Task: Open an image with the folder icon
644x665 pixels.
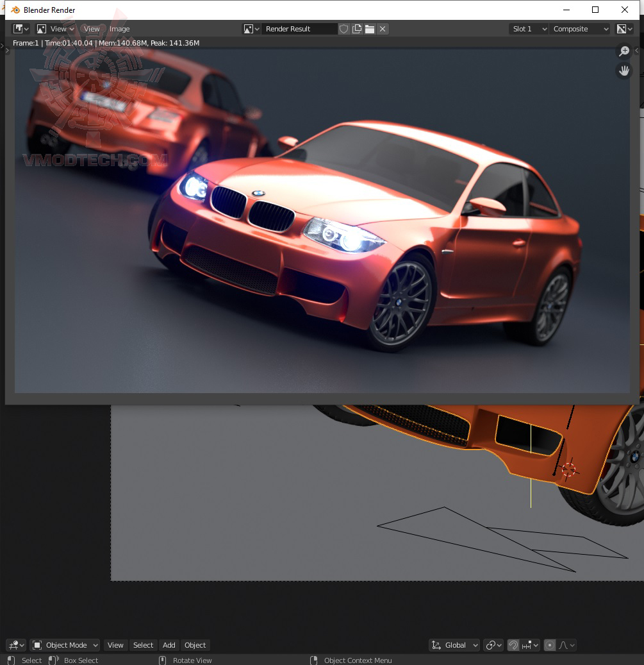Action: coord(370,29)
